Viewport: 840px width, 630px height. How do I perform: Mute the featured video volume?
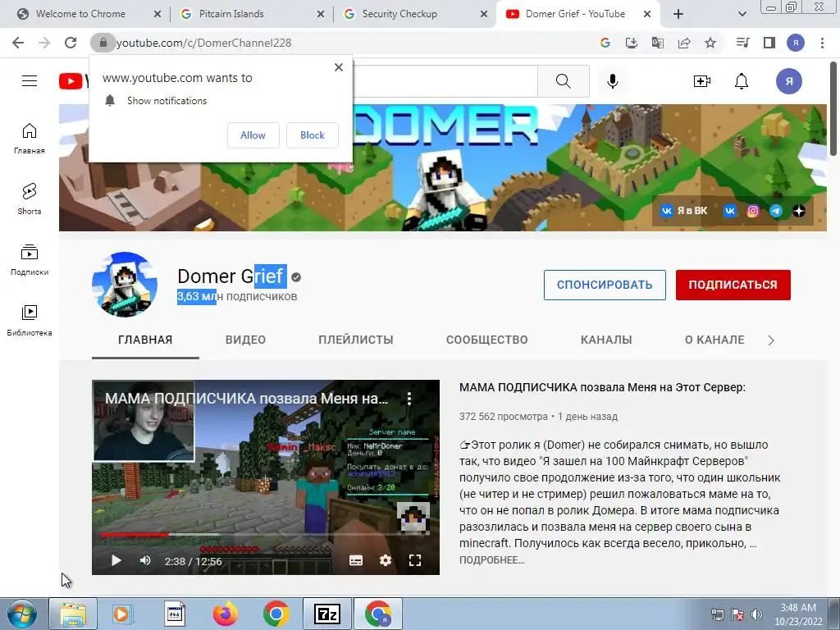point(145,560)
